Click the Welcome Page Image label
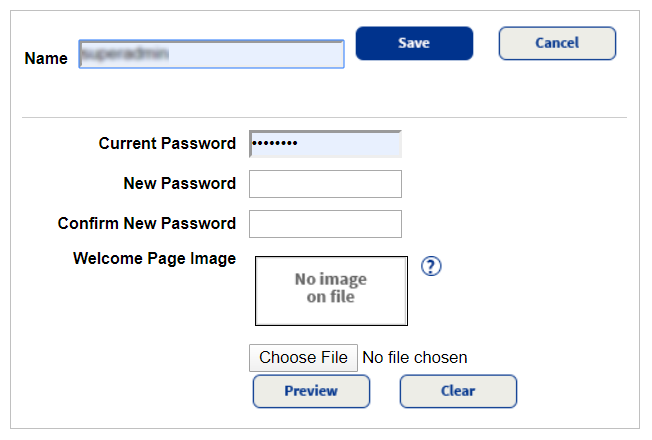 154,259
